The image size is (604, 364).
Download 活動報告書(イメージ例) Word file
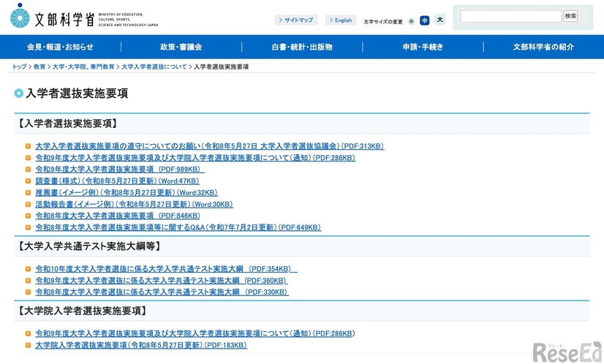click(x=134, y=204)
